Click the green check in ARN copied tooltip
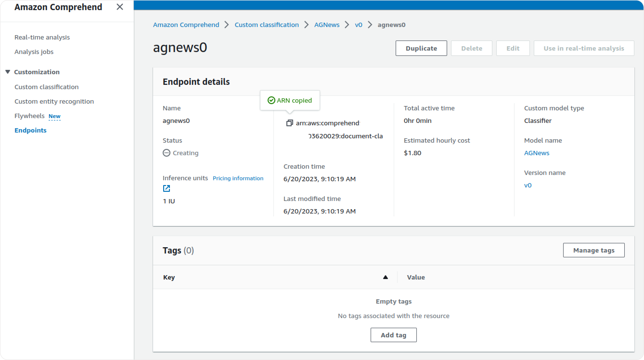Viewport: 644px width, 360px height. coord(271,100)
